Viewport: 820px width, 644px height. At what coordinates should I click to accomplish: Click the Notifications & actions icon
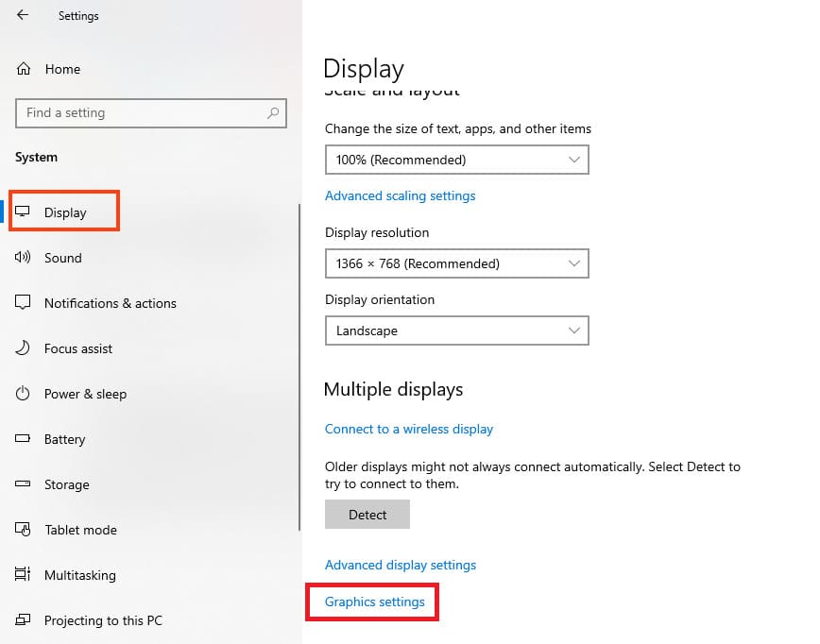tap(24, 303)
